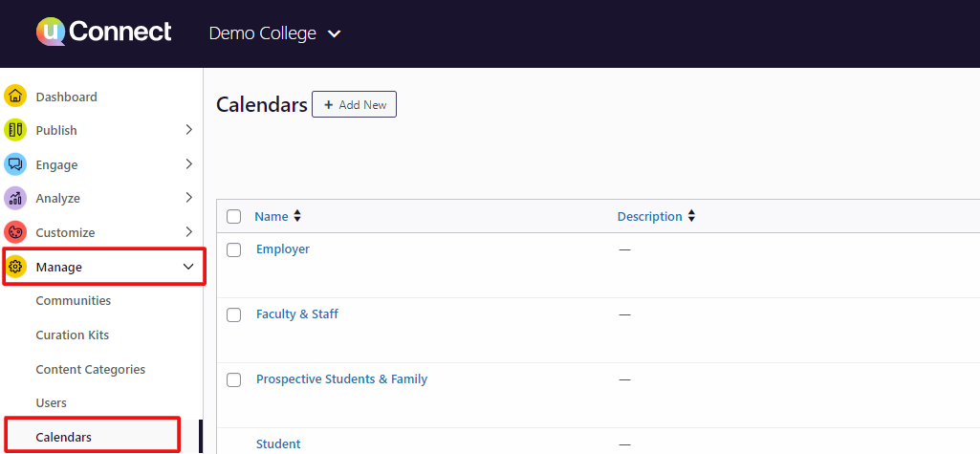Click the Engage chat bubble icon
Image resolution: width=980 pixels, height=454 pixels.
(15, 164)
